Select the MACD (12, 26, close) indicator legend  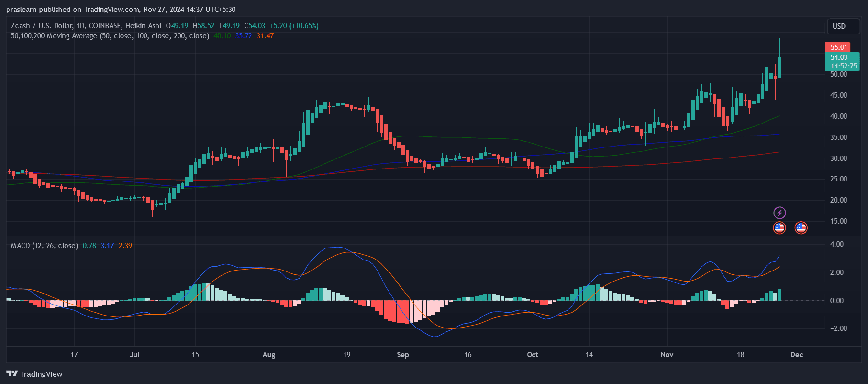click(x=45, y=246)
